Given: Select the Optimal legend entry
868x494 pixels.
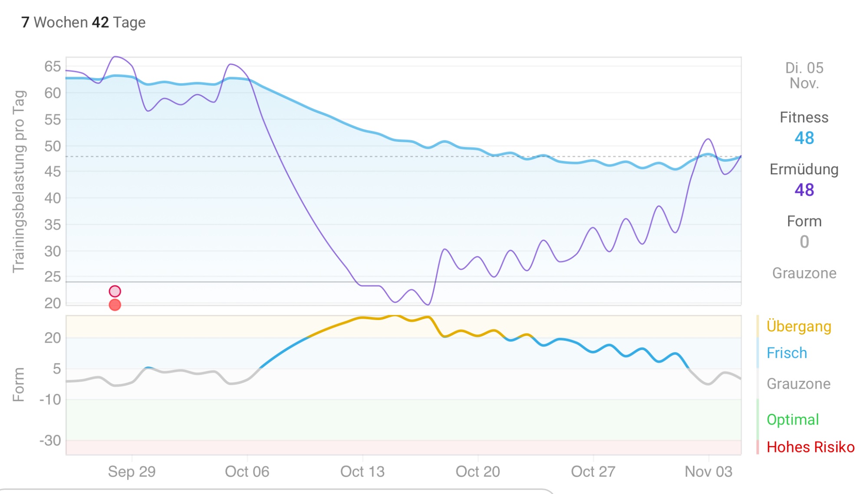Looking at the screenshot, I should tap(792, 420).
